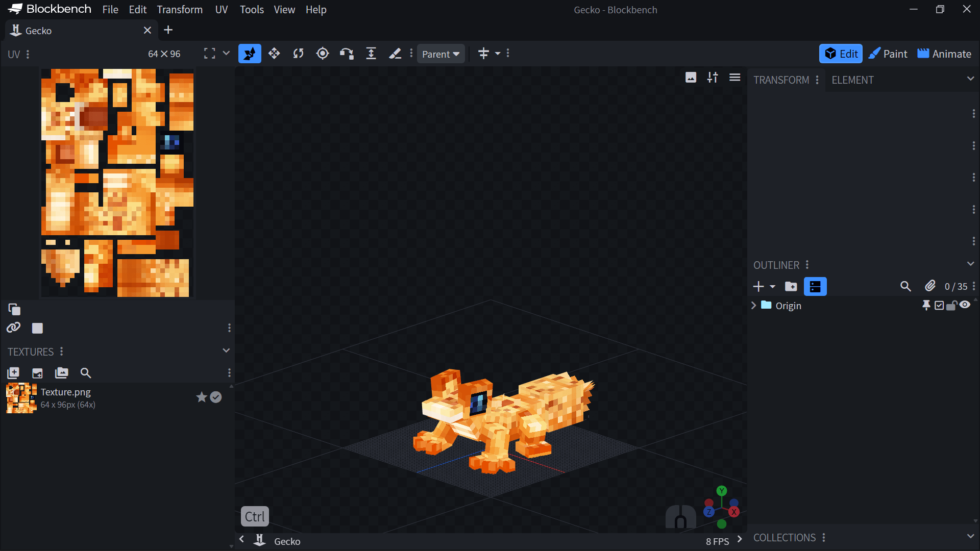Toggle the Origin group export checkbox
The width and height of the screenshot is (980, 551).
click(x=939, y=306)
